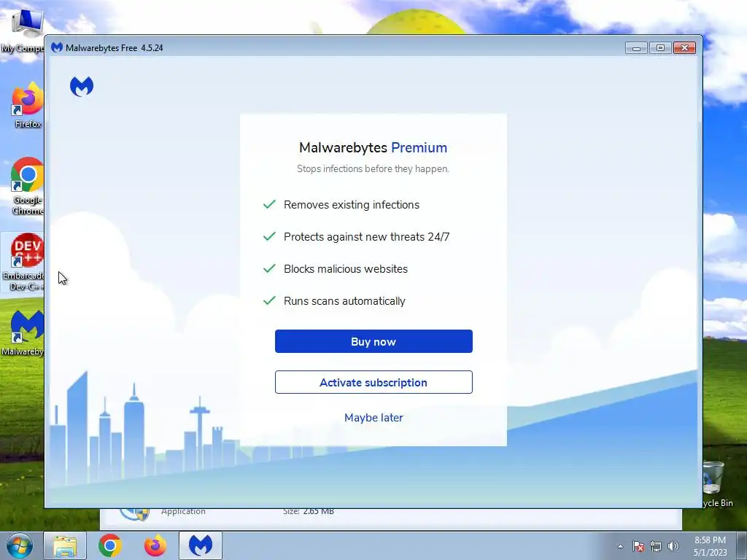Click 'Runs scans automatically' text
This screenshot has width=747, height=560.
click(344, 301)
